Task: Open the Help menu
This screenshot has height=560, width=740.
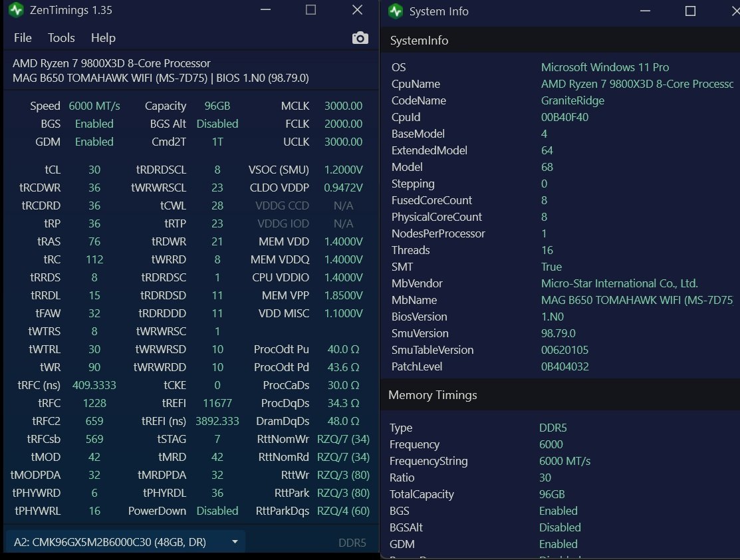Action: pyautogui.click(x=103, y=38)
